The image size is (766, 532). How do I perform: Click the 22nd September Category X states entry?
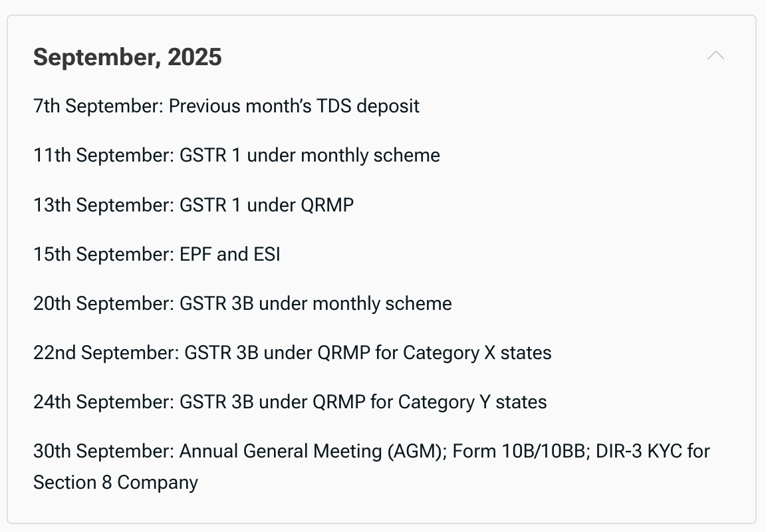pos(292,352)
